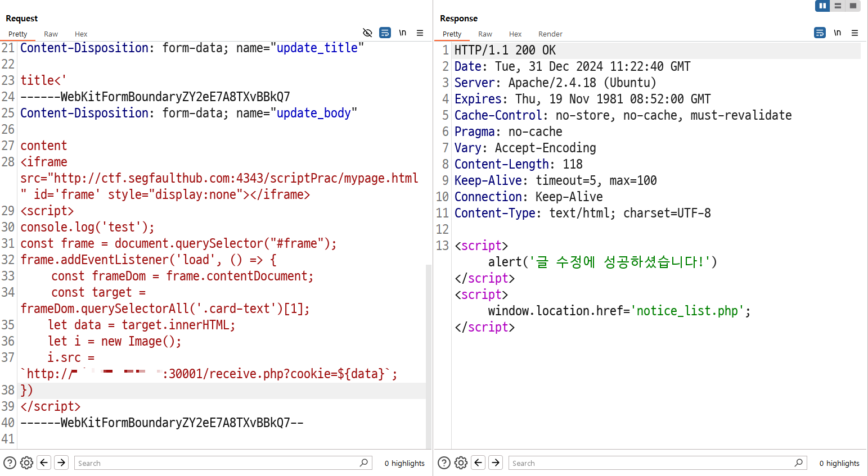Image resolution: width=868 pixels, height=476 pixels.
Task: Click 'window.location.href' line in Response
Action: [619, 311]
